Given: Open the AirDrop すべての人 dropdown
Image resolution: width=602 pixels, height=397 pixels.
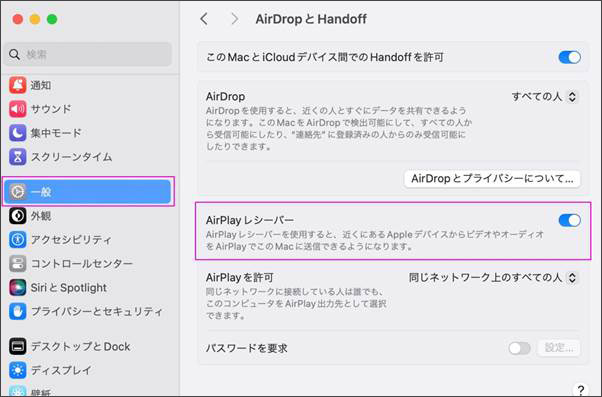Looking at the screenshot, I should point(544,96).
